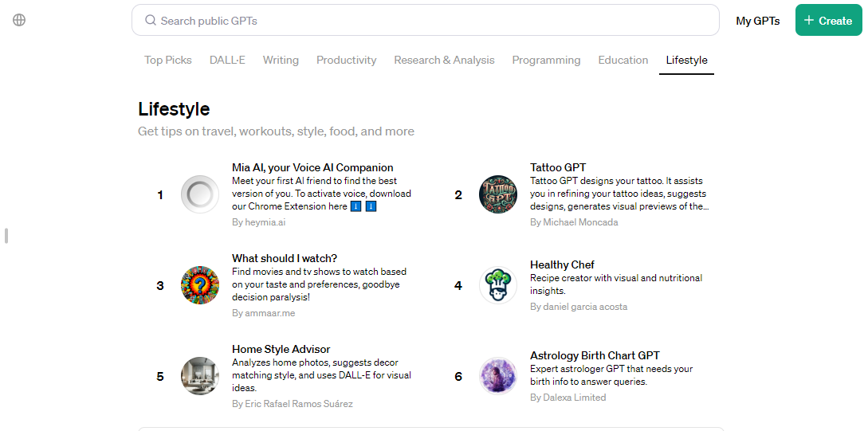
Task: Select the What should I watch icon
Action: (199, 285)
